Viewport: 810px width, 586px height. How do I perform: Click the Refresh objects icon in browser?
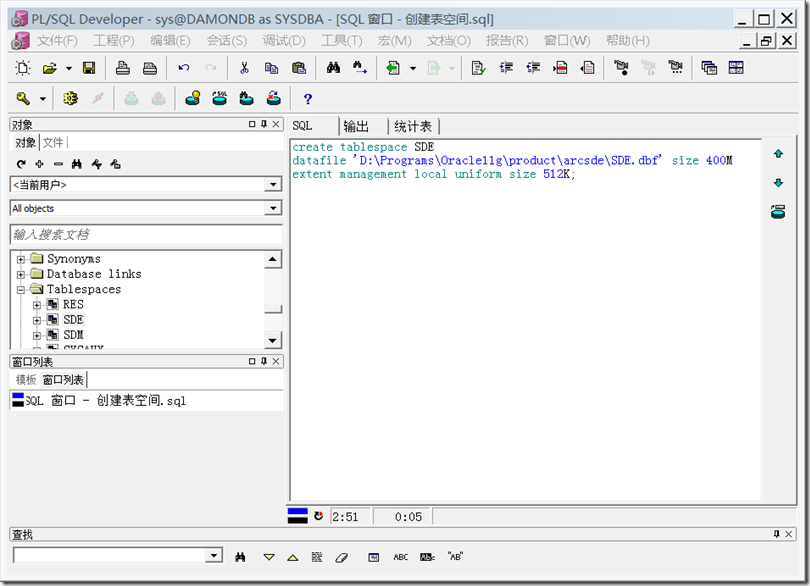click(x=21, y=164)
